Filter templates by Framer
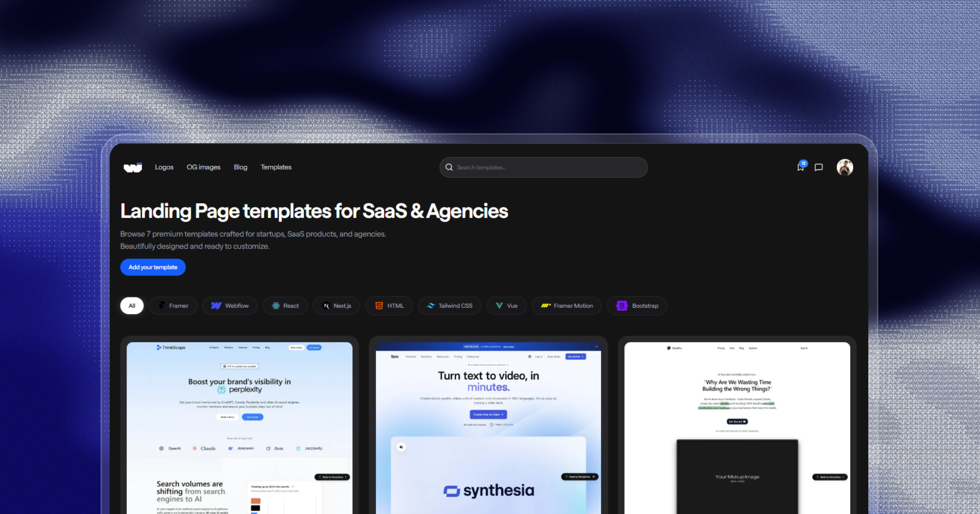The width and height of the screenshot is (980, 514). (173, 306)
